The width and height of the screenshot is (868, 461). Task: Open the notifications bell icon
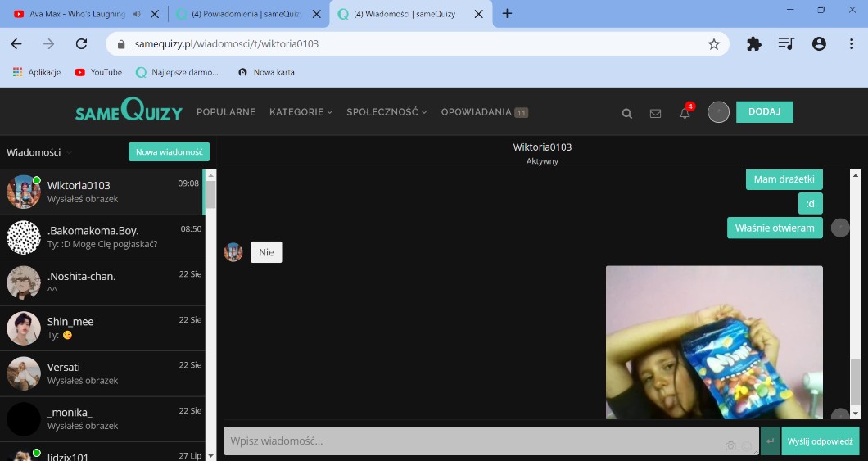click(x=685, y=114)
